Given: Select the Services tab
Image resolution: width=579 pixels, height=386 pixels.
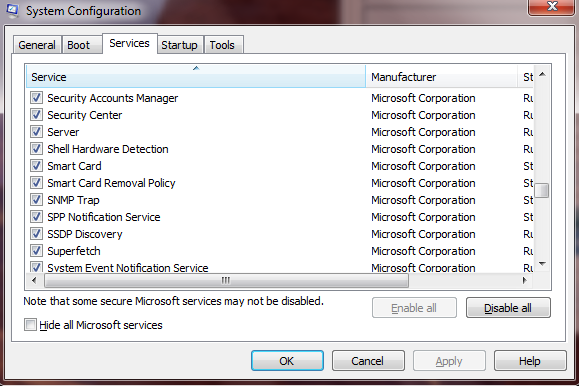Looking at the screenshot, I should pyautogui.click(x=130, y=44).
